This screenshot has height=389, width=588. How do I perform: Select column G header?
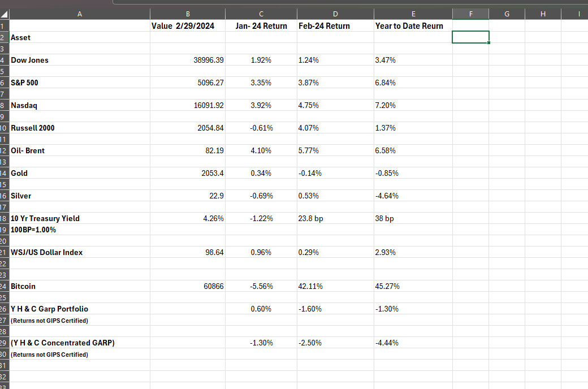[507, 14]
